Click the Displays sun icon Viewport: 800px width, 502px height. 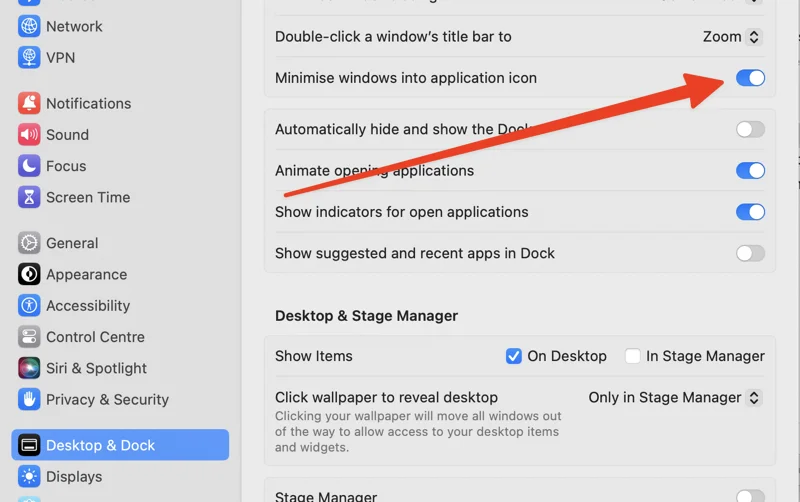29,476
